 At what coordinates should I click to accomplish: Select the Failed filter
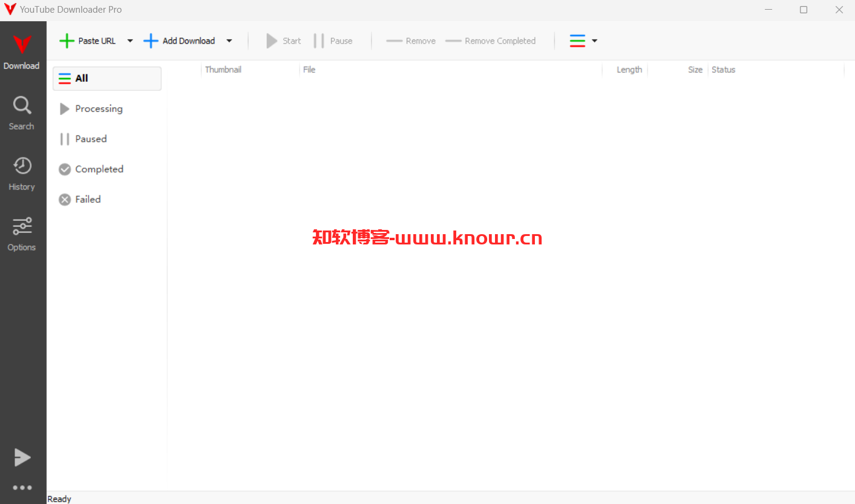[x=107, y=199]
